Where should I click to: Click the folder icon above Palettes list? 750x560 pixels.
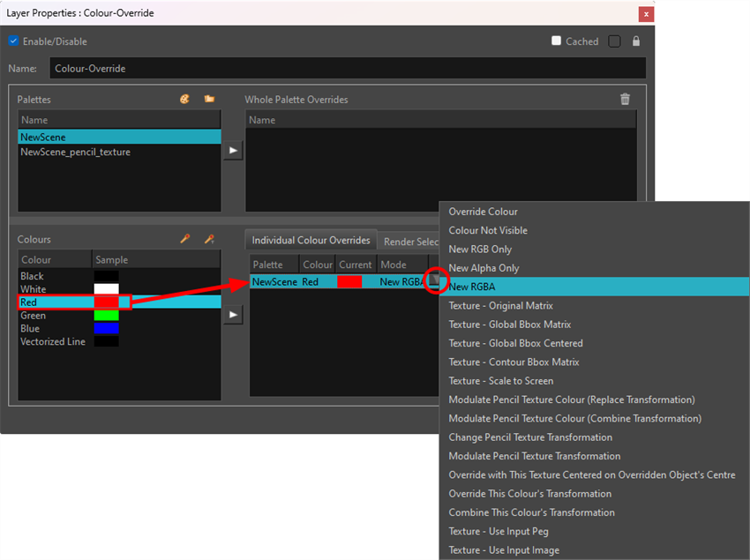pos(209,100)
